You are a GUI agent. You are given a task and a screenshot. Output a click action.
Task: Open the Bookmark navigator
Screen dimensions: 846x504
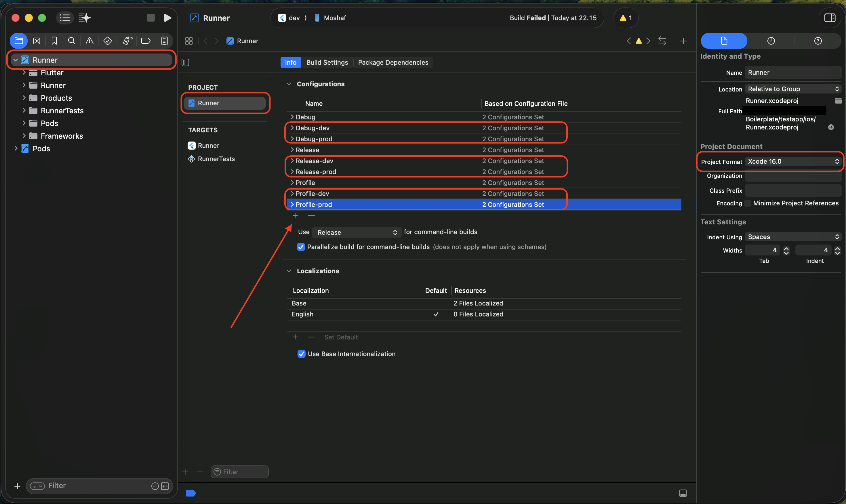point(54,40)
